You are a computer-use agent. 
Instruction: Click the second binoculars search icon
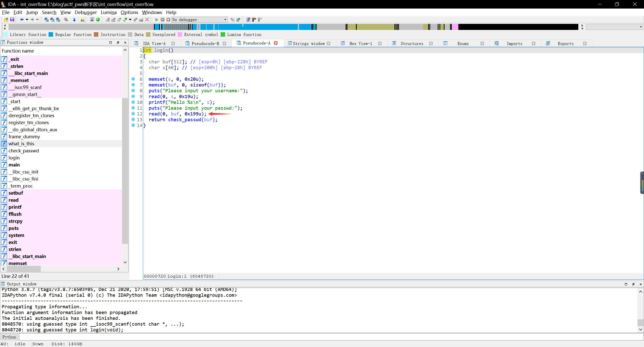[52, 20]
